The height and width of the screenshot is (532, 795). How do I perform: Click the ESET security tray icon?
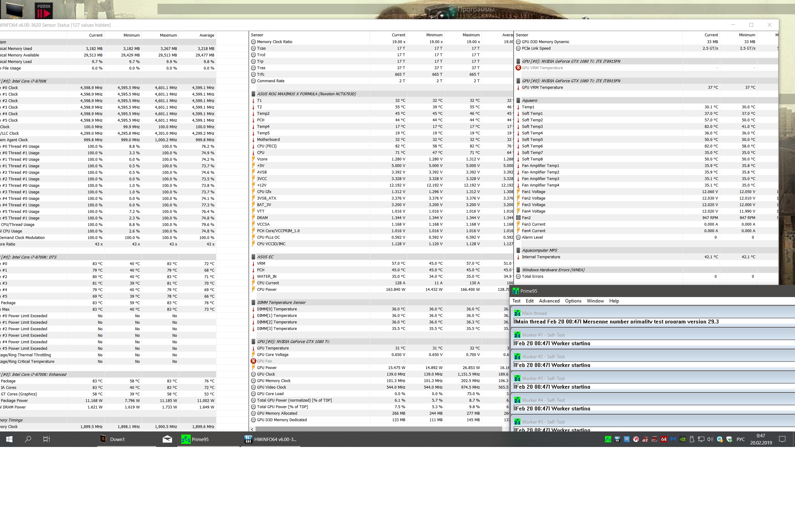pyautogui.click(x=720, y=440)
